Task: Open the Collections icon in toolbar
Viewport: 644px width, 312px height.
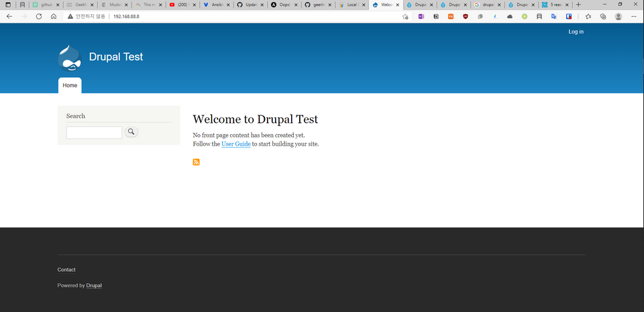Action: [x=603, y=16]
